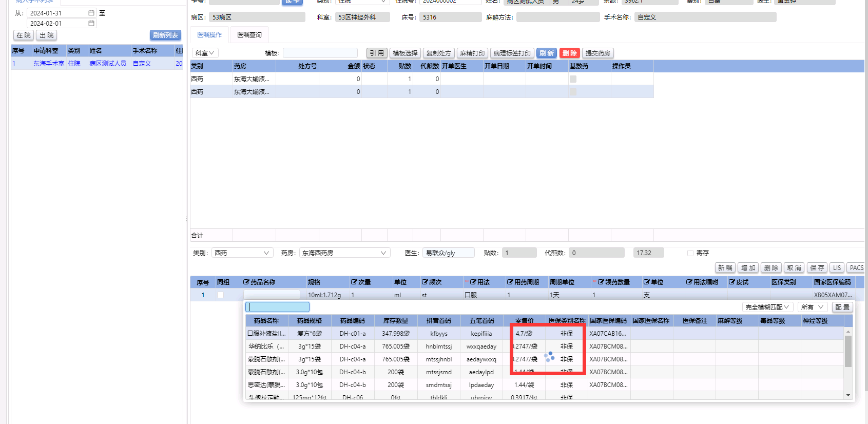Click the 自定义 surgery name link
Viewport: 868px width, 424px height.
(142, 64)
